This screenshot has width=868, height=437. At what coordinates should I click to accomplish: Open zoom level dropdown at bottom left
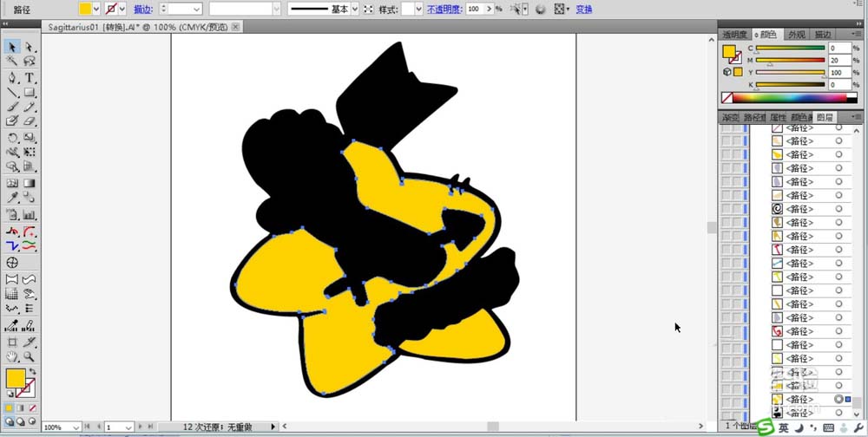[76, 427]
